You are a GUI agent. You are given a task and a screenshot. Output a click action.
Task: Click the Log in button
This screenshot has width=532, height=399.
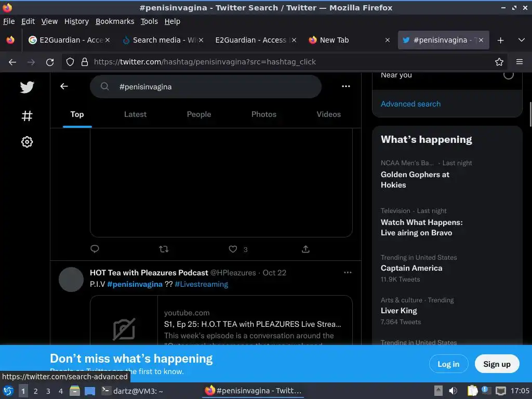tap(448, 364)
